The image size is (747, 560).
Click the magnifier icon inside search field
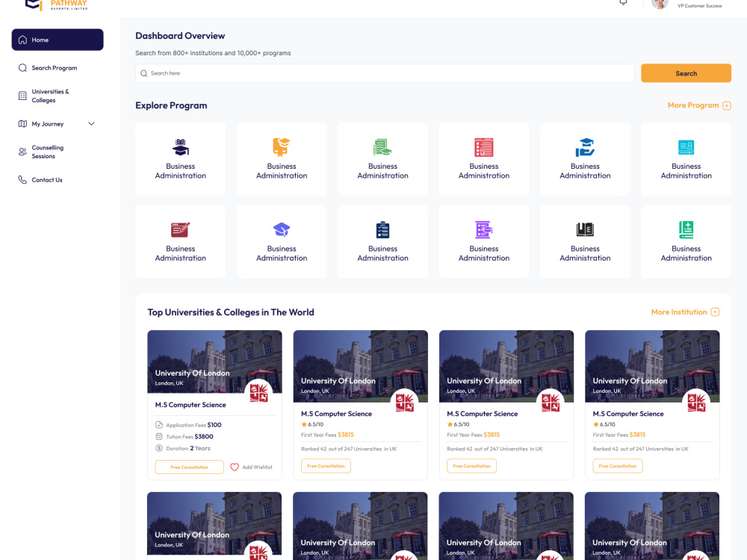[x=144, y=73]
